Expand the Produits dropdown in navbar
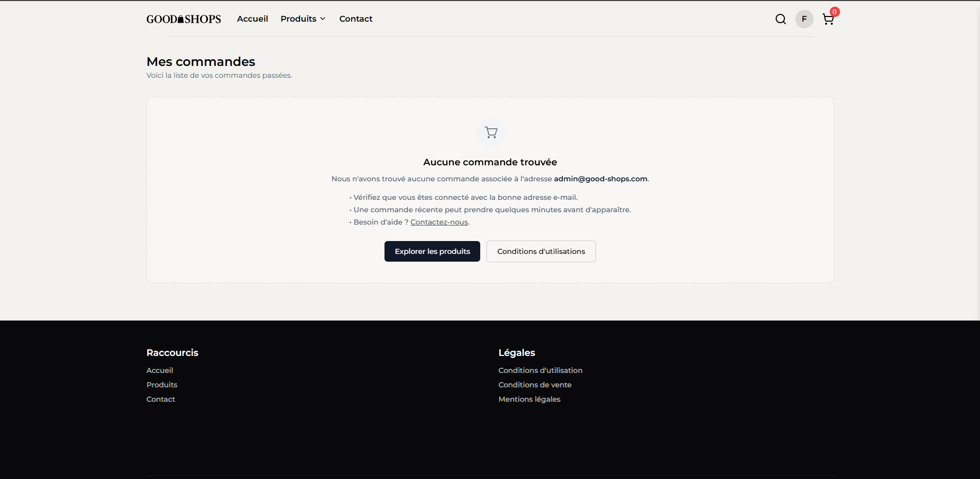 click(x=303, y=19)
